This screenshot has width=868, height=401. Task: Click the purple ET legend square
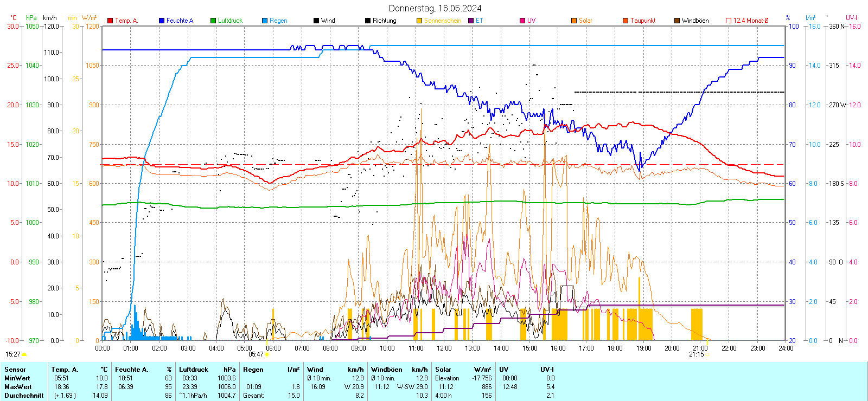pos(471,21)
